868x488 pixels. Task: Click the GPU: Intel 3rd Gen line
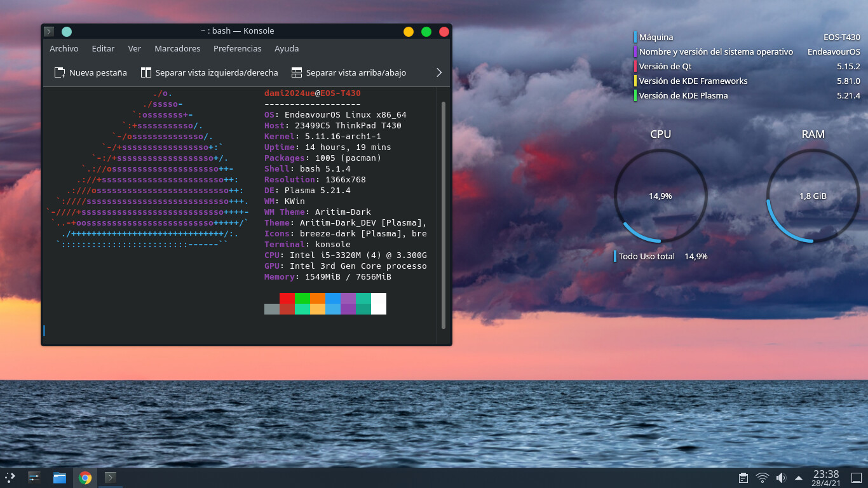pos(346,266)
